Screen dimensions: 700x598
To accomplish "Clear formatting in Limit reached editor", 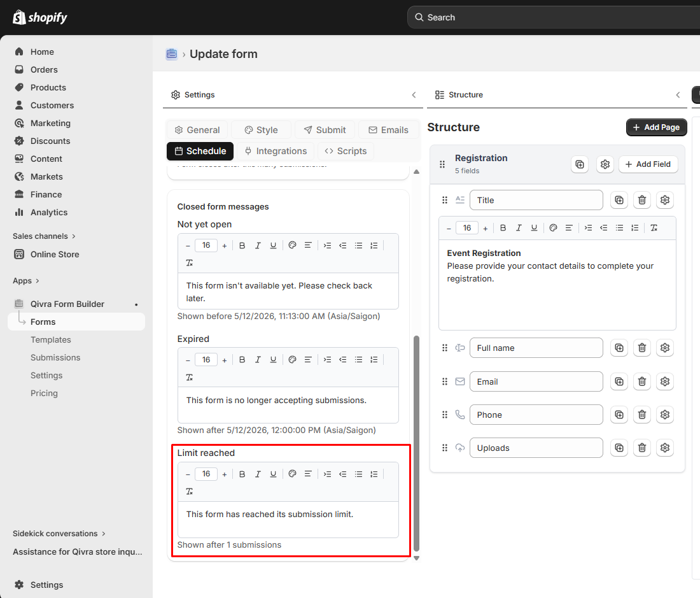I will [189, 492].
